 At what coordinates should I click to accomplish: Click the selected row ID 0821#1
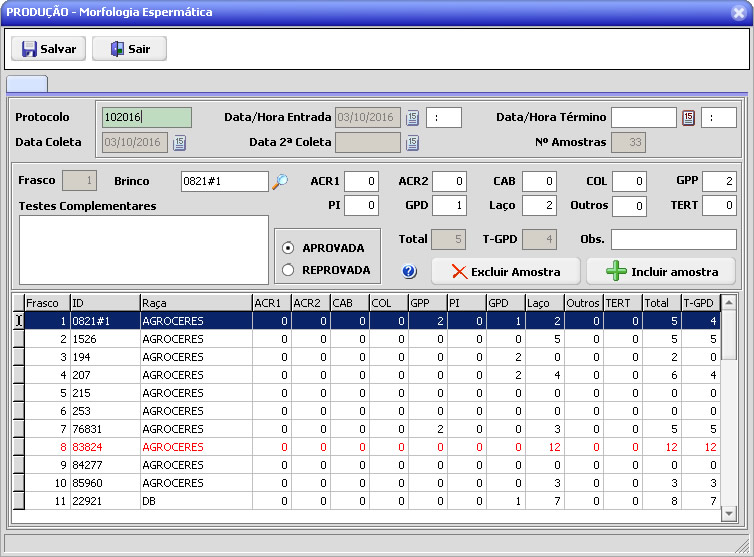(x=105, y=321)
